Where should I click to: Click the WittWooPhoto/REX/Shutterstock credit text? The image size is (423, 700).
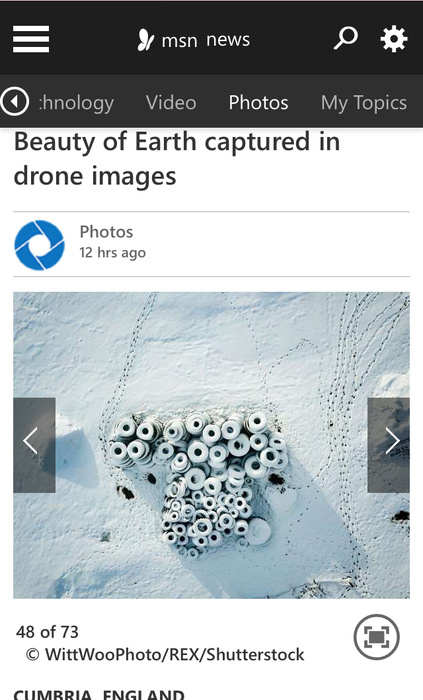click(x=165, y=654)
